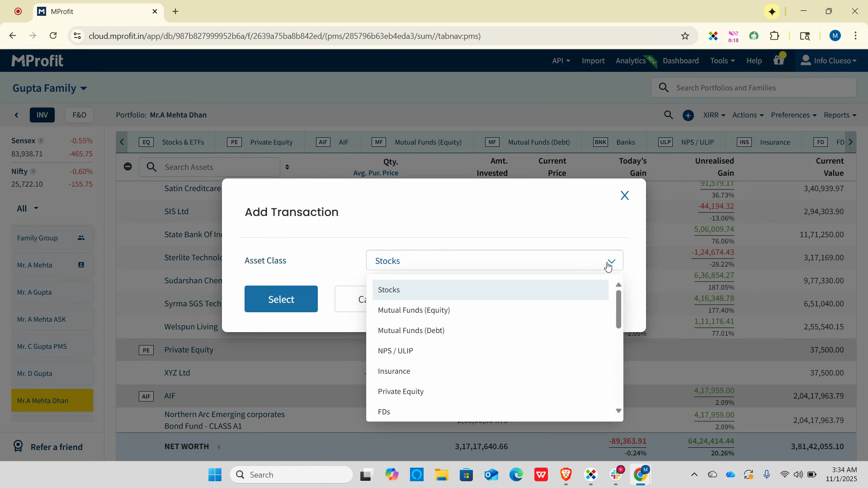Click the collapse all minus icon
Viewport: 868px width, 488px height.
coord(128,167)
